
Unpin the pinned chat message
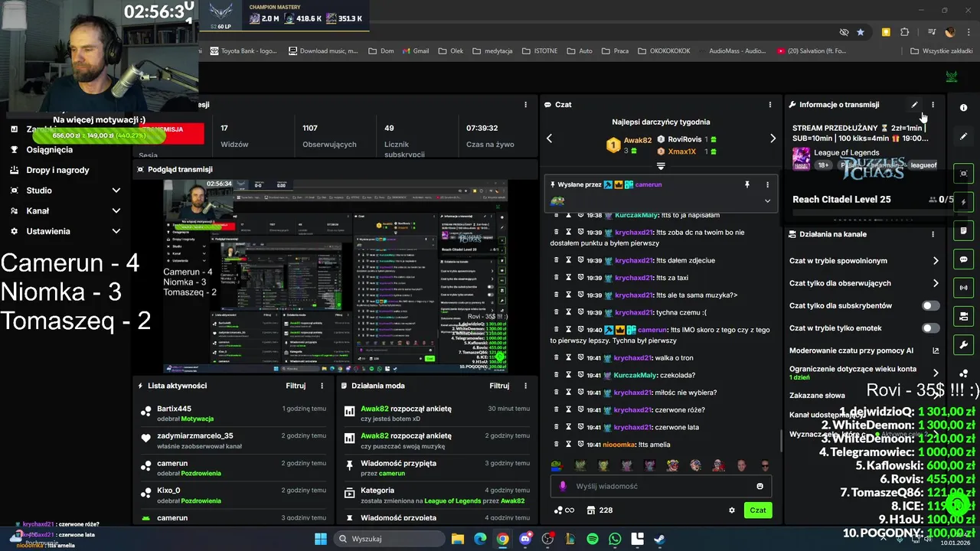click(x=747, y=184)
